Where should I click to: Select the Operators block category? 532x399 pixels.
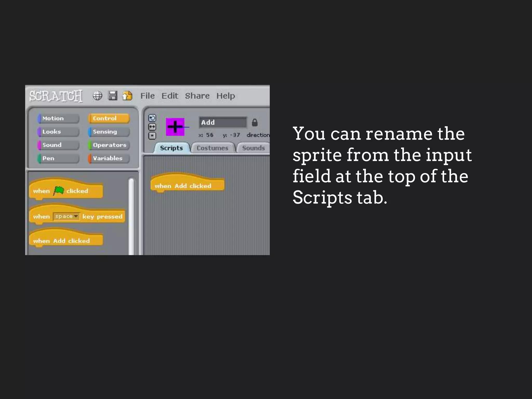[x=109, y=145]
